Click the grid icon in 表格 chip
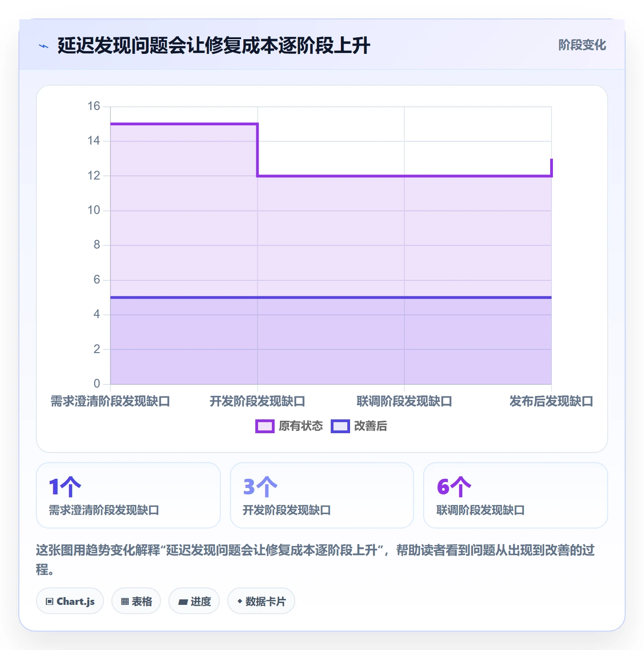 point(125,602)
